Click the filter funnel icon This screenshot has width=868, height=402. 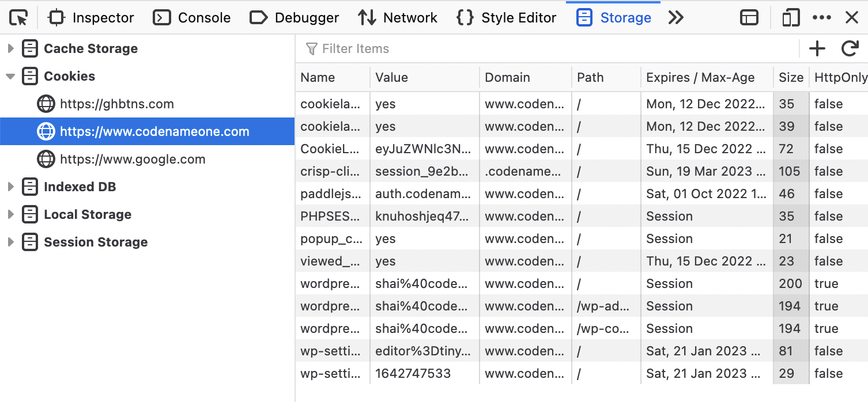click(311, 48)
